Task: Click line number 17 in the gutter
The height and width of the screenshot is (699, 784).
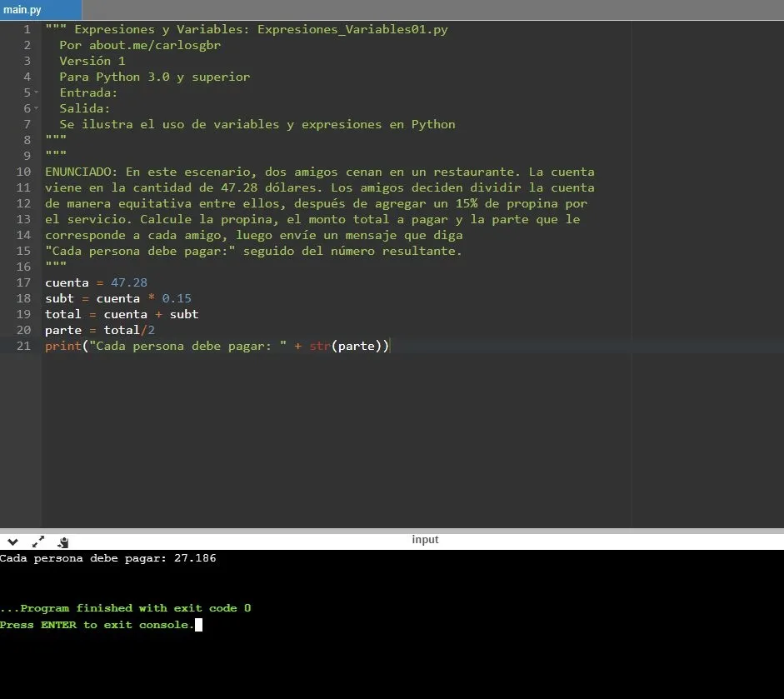Action: tap(23, 282)
